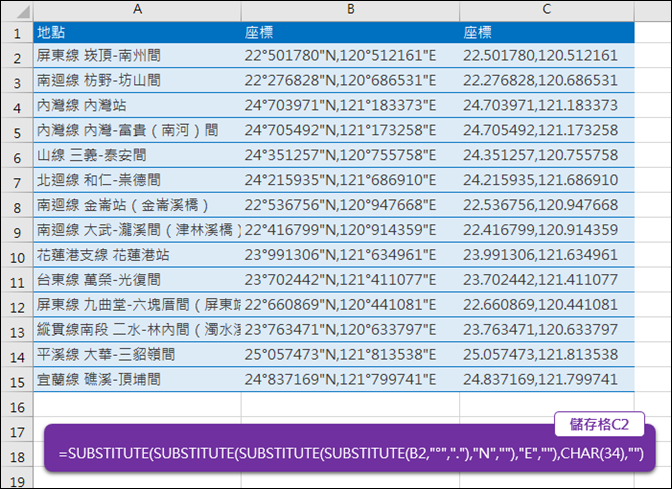
Task: Click cell 22°276828"N,120°686531"E
Action: [351, 80]
